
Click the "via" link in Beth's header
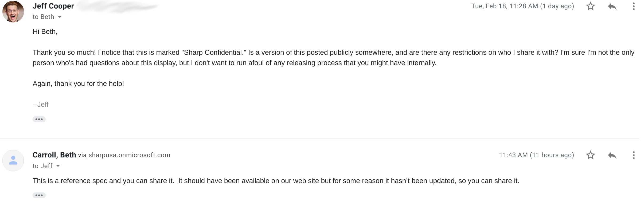pos(82,155)
